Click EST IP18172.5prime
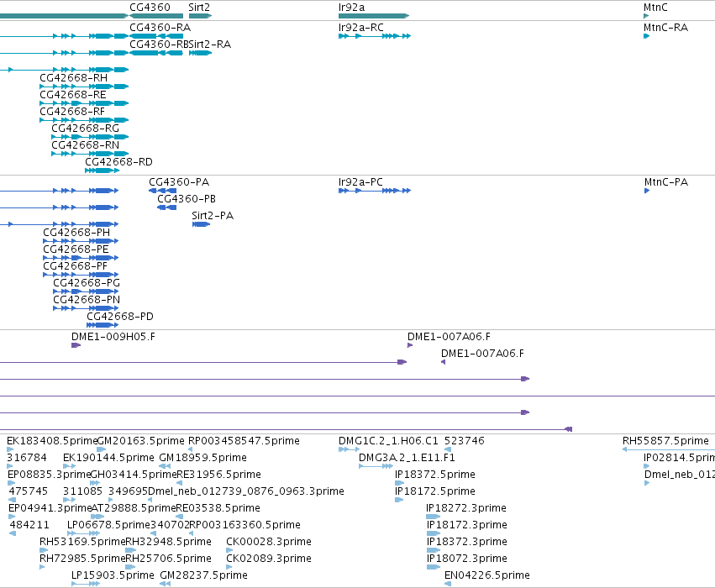The image size is (715, 588). 435,491
